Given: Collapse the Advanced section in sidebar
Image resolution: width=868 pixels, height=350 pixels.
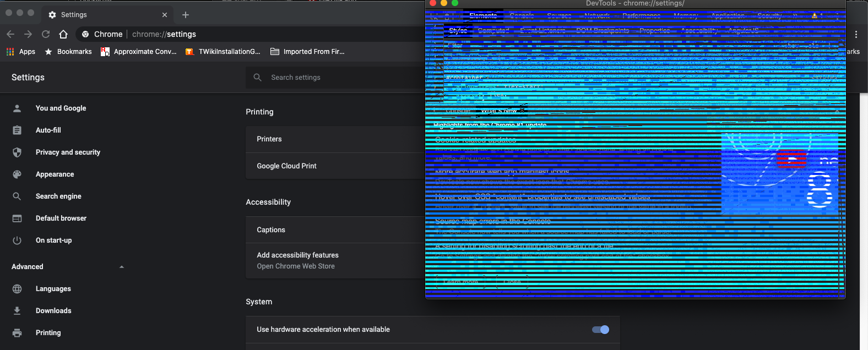Looking at the screenshot, I should [122, 267].
